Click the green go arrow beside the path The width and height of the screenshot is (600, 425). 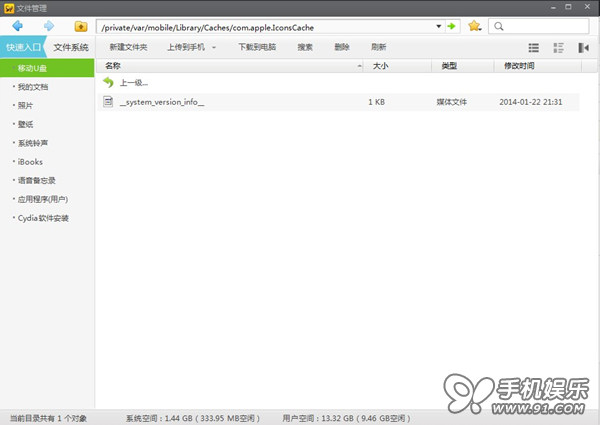click(x=452, y=26)
